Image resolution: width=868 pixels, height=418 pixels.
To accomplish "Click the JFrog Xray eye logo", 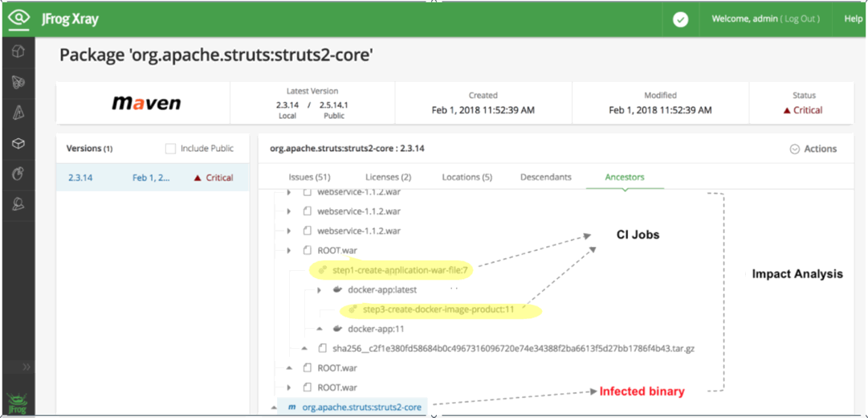I will pos(18,18).
